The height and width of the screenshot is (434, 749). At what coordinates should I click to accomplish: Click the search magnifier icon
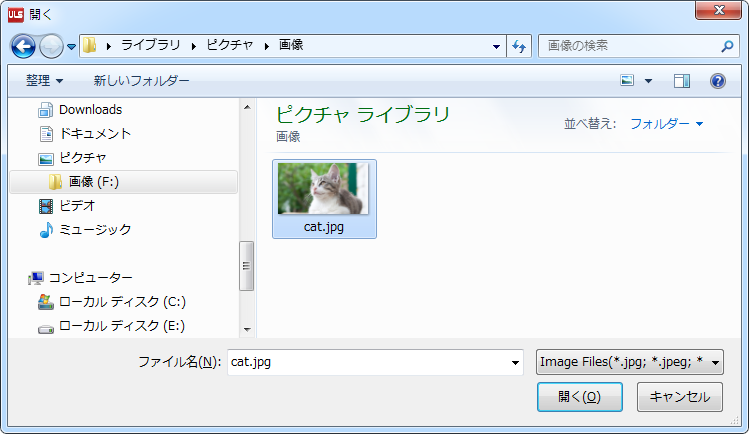727,46
